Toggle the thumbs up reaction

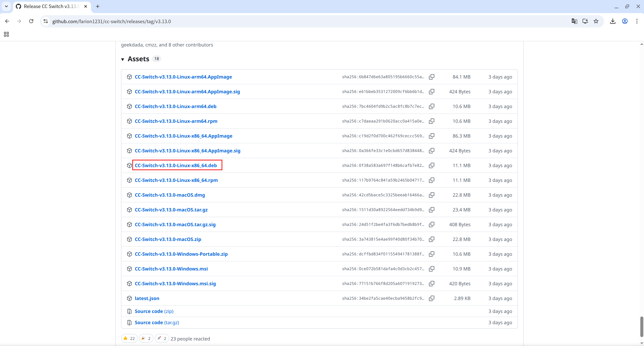click(129, 338)
